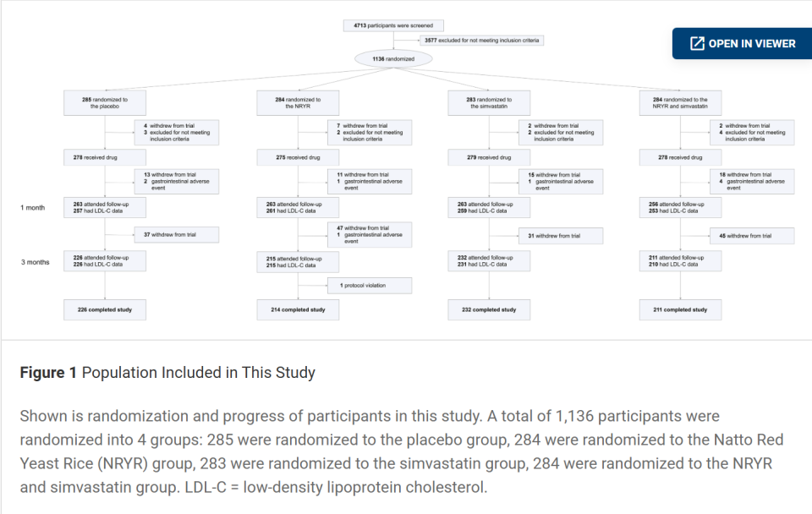Click the '31 withdrew from trial' box

(x=561, y=236)
